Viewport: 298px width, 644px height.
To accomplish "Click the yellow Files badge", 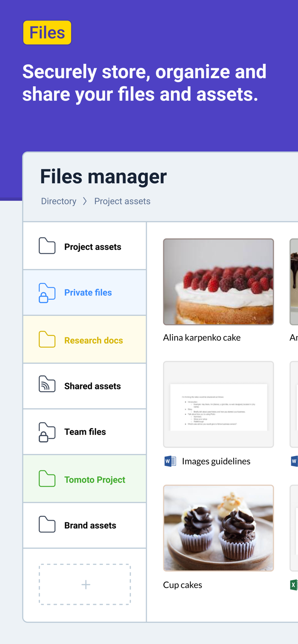I will pyautogui.click(x=47, y=32).
